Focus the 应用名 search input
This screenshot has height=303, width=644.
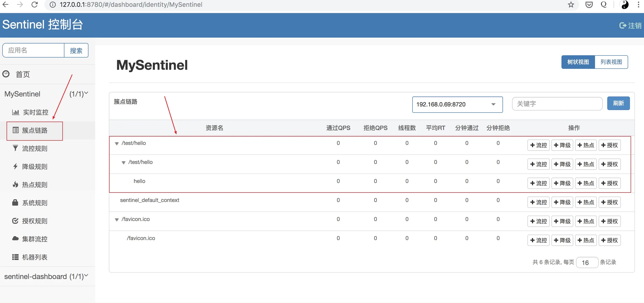pos(33,50)
